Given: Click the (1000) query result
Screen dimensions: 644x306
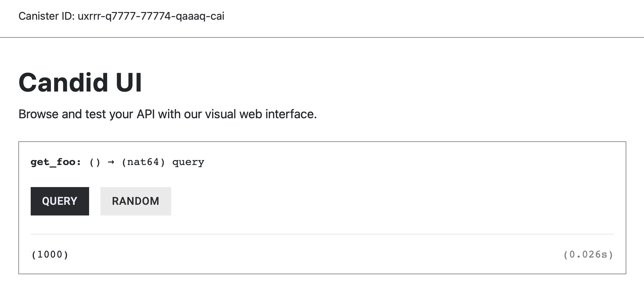Looking at the screenshot, I should 50,255.
